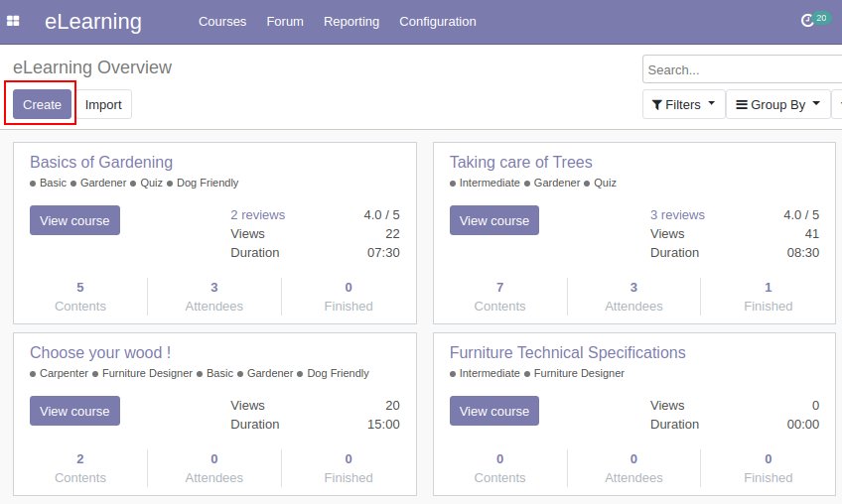
Task: Open the Configuration menu
Action: pos(438,22)
